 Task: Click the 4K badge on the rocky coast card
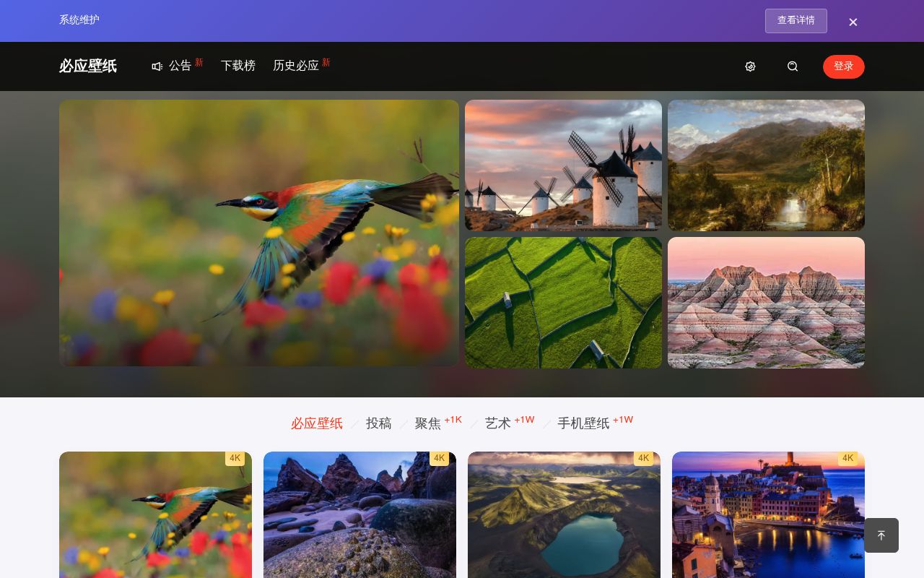[439, 458]
